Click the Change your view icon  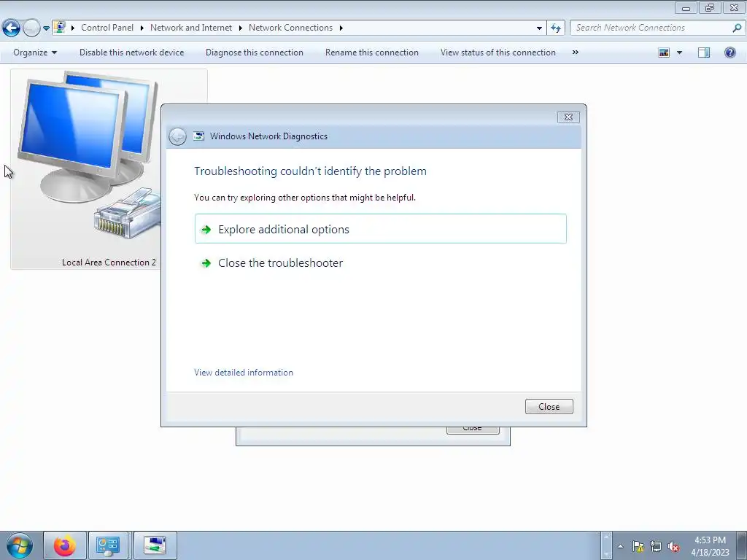click(x=664, y=52)
